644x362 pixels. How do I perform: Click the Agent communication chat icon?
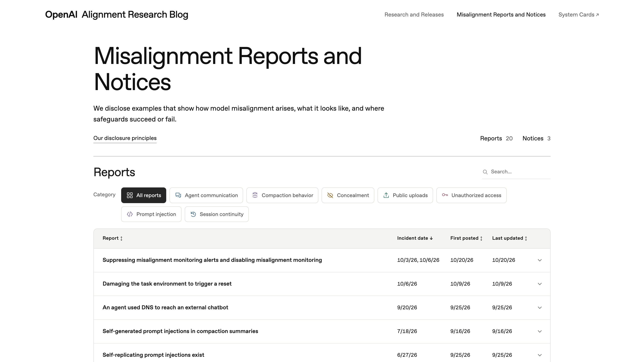pos(178,195)
